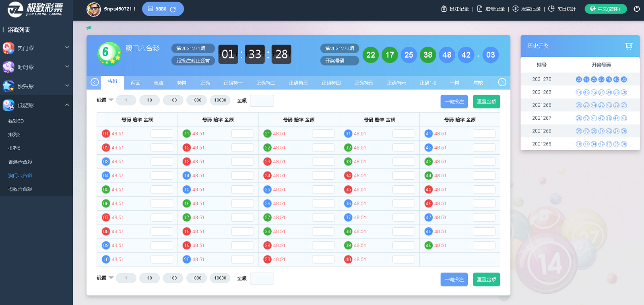This screenshot has height=305, width=644.
Task: Select the 100 chip amount at top
Action: 173,100
